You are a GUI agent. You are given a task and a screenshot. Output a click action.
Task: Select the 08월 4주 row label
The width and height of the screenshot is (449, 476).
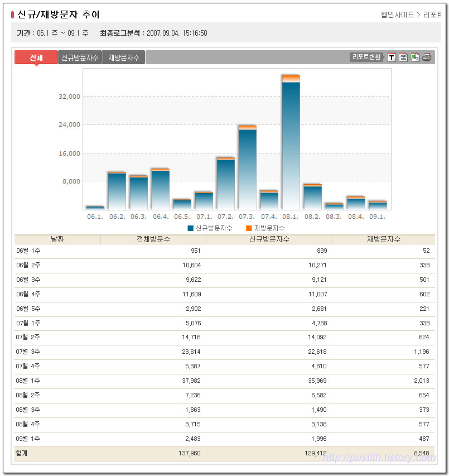28,425
